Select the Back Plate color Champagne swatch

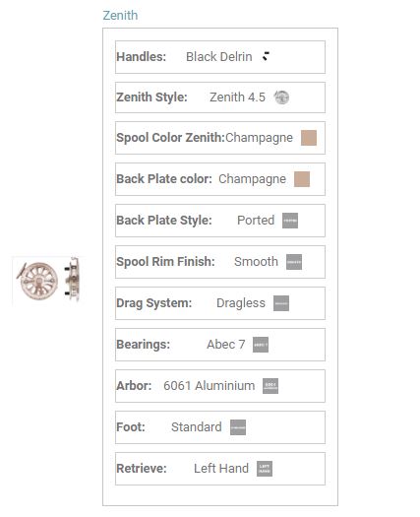click(302, 179)
